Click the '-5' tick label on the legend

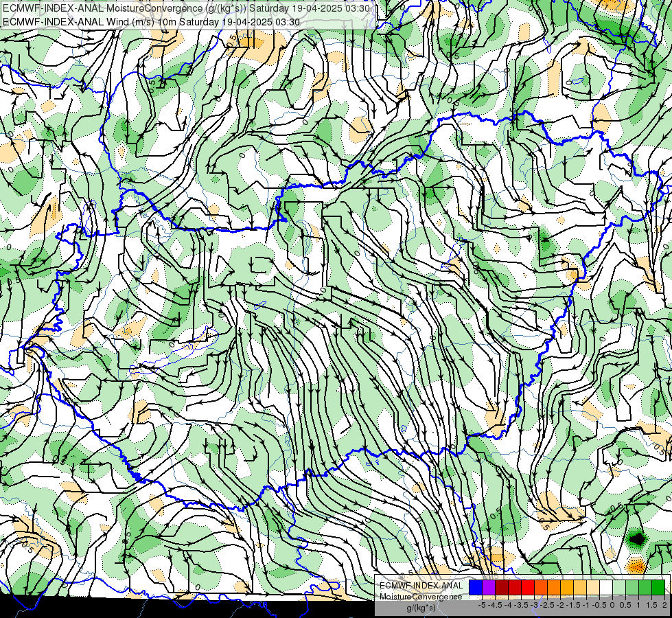[482, 605]
